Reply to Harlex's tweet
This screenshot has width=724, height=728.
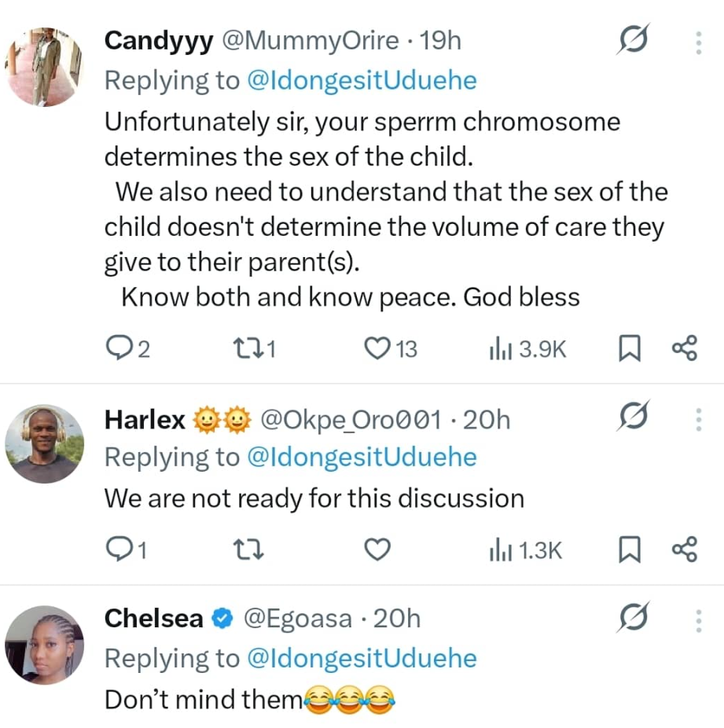pyautogui.click(x=118, y=550)
